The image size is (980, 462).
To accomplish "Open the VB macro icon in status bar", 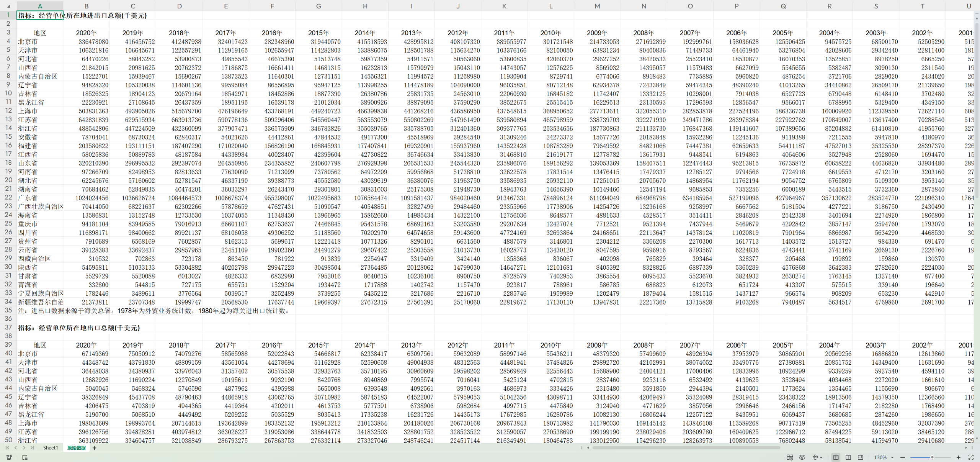I will [9, 457].
